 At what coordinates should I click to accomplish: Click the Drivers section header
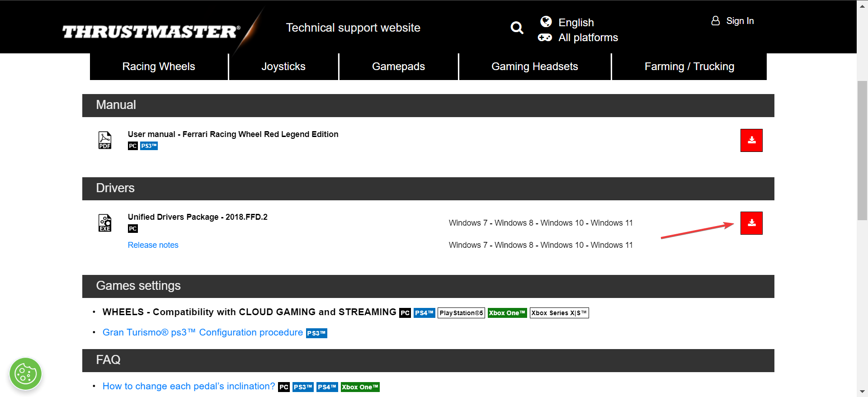[428, 189]
